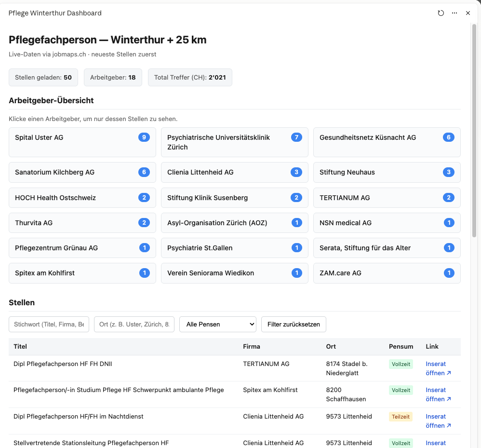Filter by Clienia Littenheid AG employer card
The height and width of the screenshot is (448, 481).
[x=235, y=173]
